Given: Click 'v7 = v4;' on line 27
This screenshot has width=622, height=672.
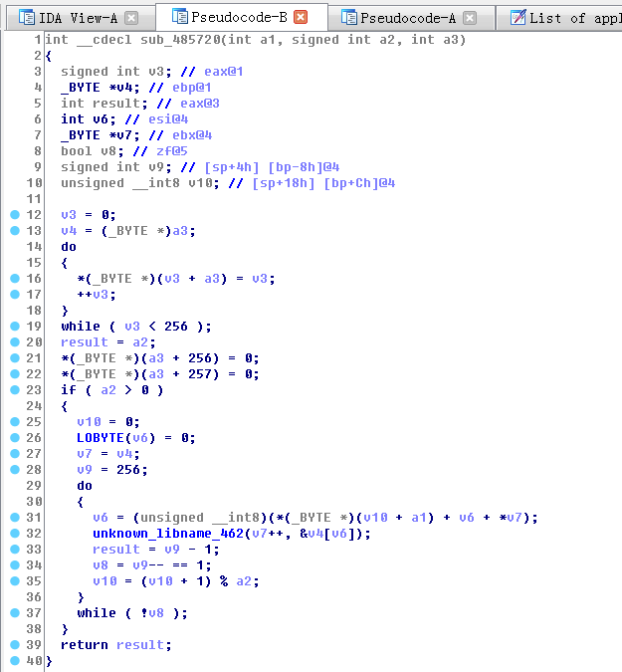Looking at the screenshot, I should 108,454.
